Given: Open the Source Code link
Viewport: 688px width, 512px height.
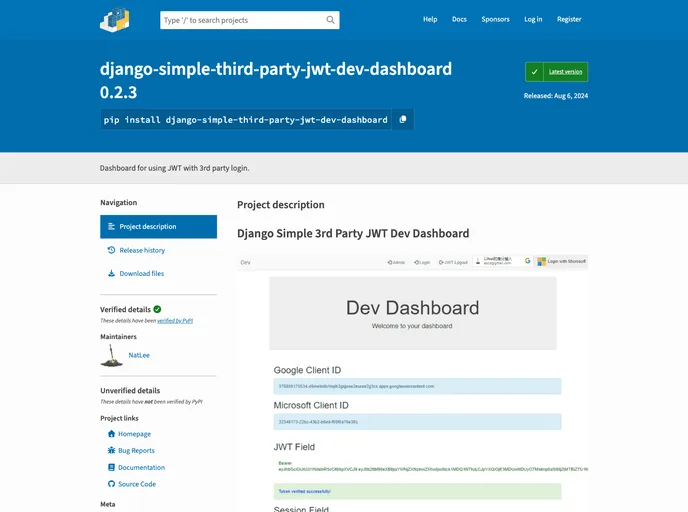Looking at the screenshot, I should pyautogui.click(x=137, y=484).
